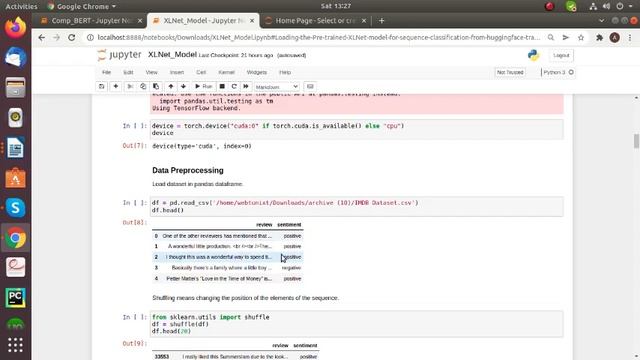Open the File menu
640x360 pixels.
click(107, 72)
